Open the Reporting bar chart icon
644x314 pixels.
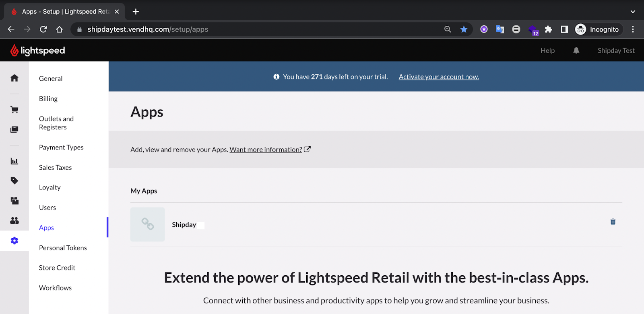coord(14,161)
